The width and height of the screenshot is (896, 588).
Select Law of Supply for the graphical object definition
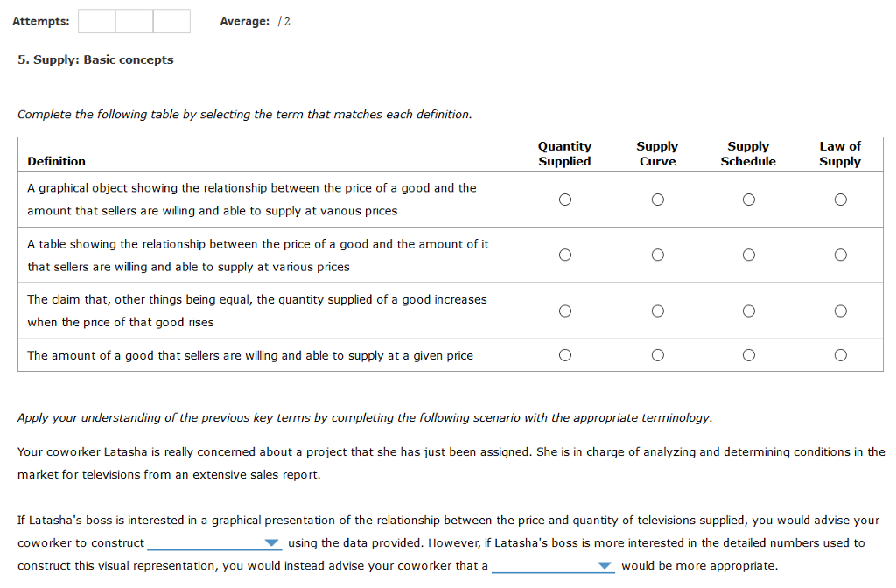coord(840,199)
